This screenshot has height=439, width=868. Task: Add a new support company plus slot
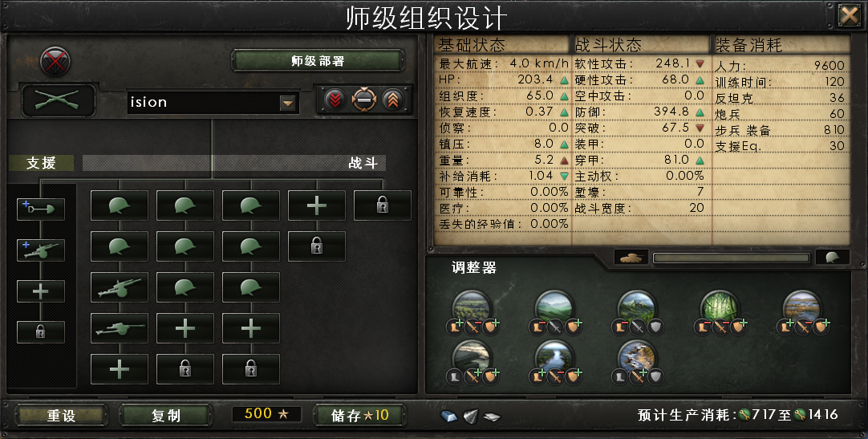coord(40,291)
